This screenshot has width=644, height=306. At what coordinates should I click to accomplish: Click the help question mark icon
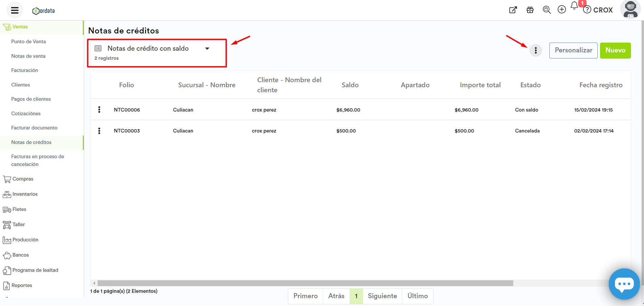click(587, 10)
